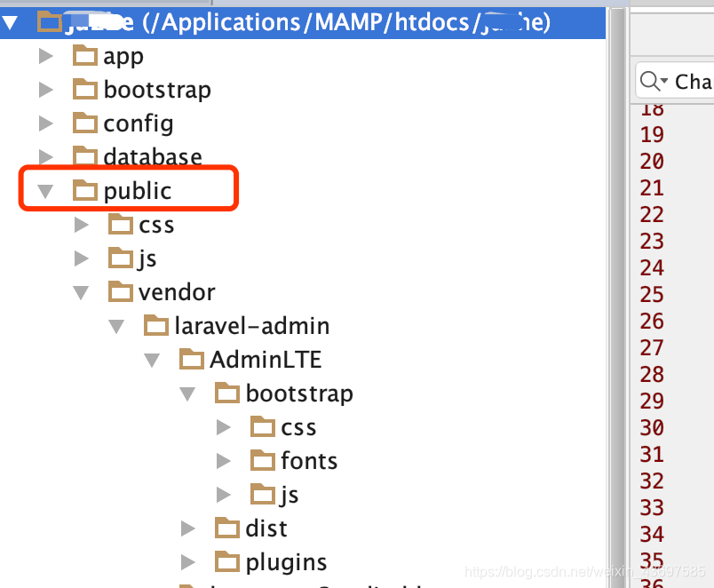The height and width of the screenshot is (588, 714).
Task: Click the top-level bootstrap folder icon
Action: coord(85,89)
